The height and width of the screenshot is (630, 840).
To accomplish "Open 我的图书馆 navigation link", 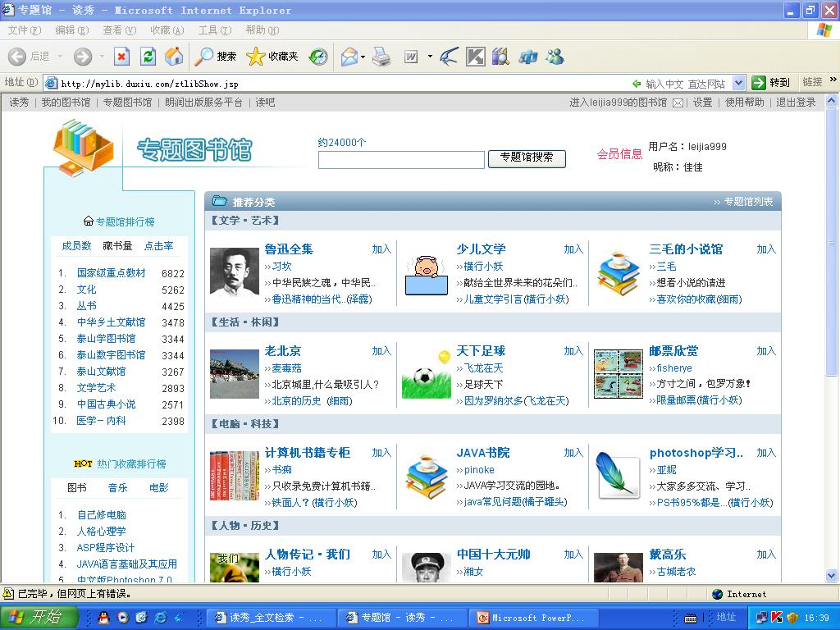I will [66, 103].
